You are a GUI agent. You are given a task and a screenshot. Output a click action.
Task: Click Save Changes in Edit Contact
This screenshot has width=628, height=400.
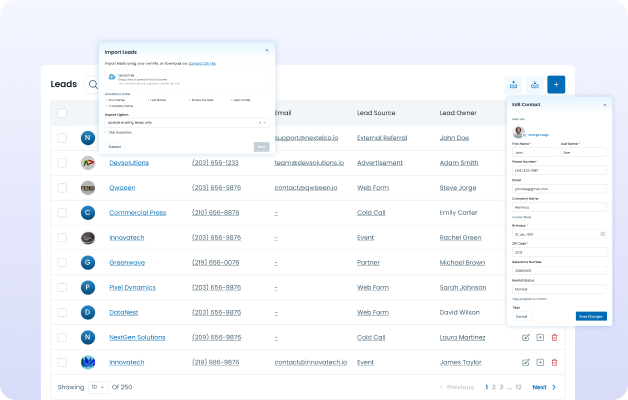point(590,316)
